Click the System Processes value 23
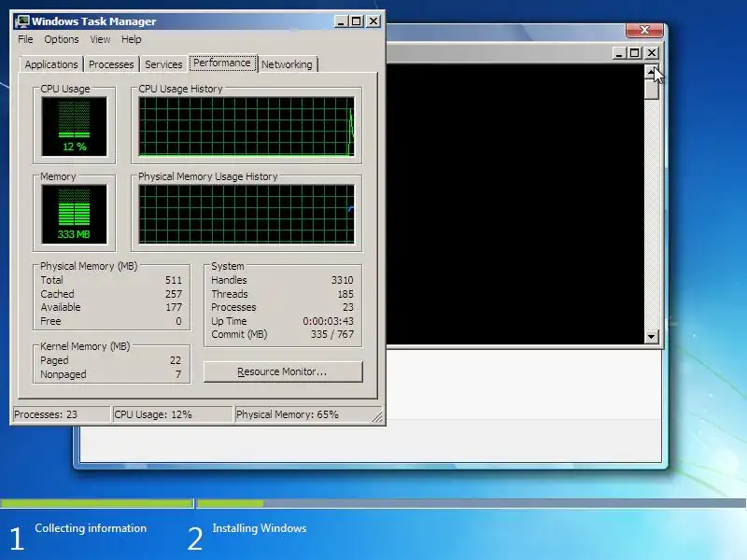 click(x=348, y=307)
